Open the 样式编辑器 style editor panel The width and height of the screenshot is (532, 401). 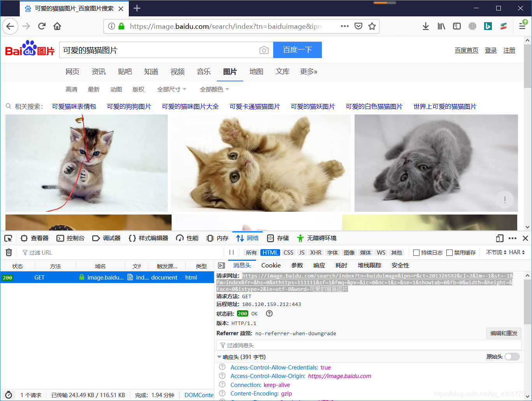[148, 238]
